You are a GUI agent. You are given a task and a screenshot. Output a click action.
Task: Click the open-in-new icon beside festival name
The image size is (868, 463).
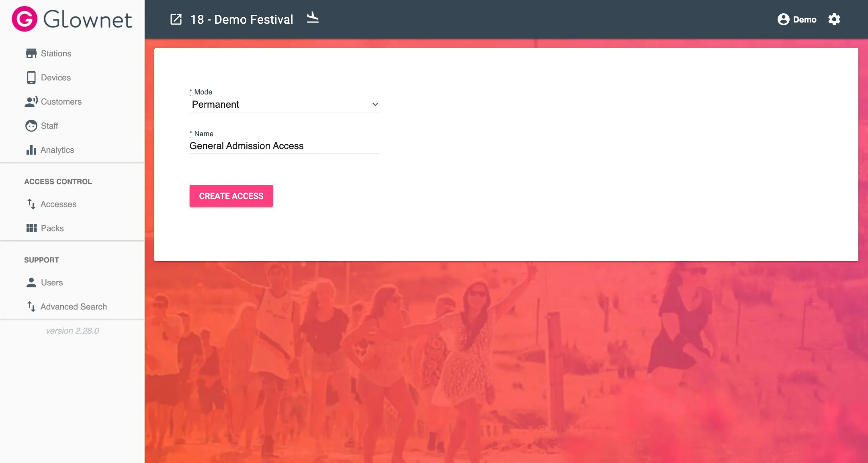(176, 19)
